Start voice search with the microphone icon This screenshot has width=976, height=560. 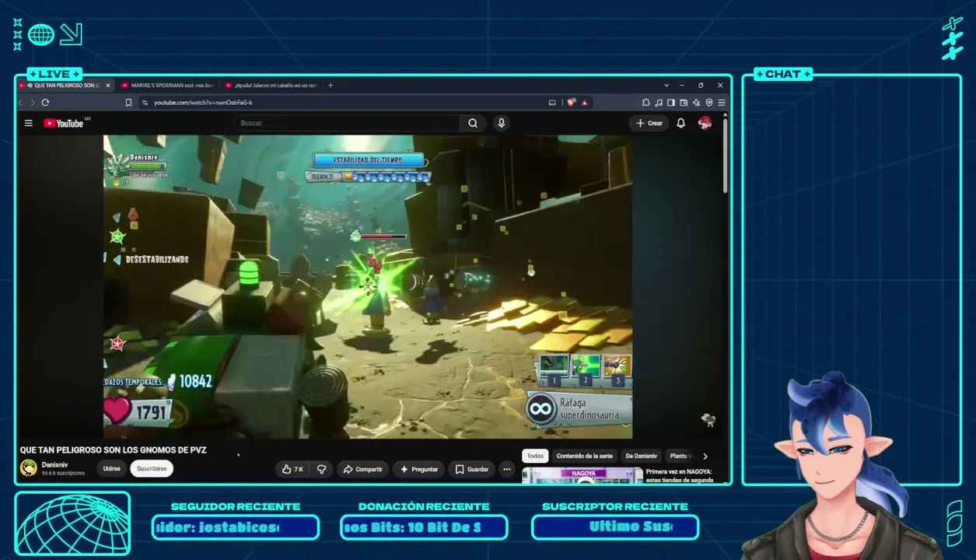[x=502, y=123]
